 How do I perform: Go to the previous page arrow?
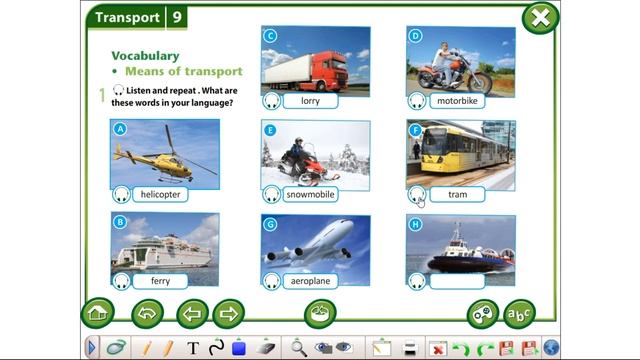192,313
